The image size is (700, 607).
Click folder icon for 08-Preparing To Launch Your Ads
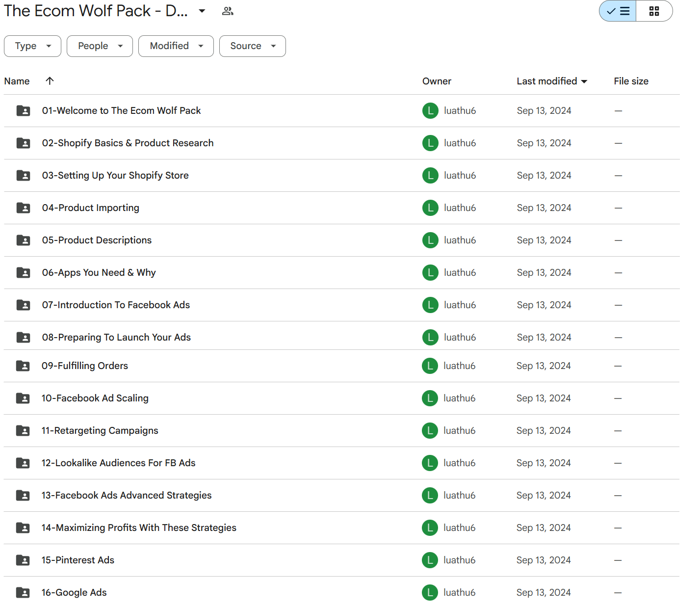click(23, 337)
